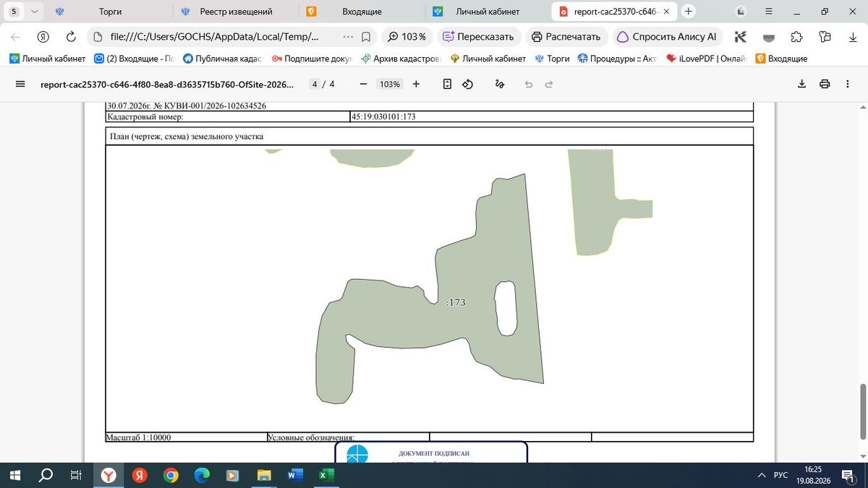Open a new browser tab
This screenshot has width=868, height=488.
point(689,11)
